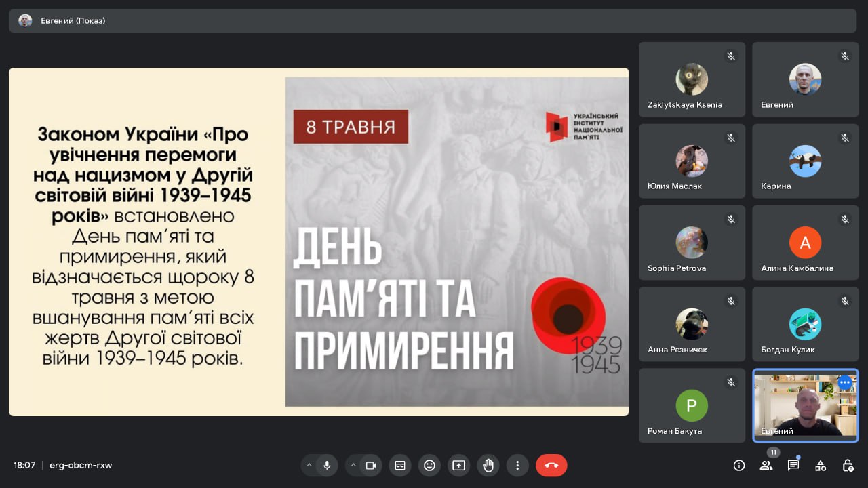Show the people list panel
Image resolution: width=868 pixels, height=488 pixels.
[766, 466]
